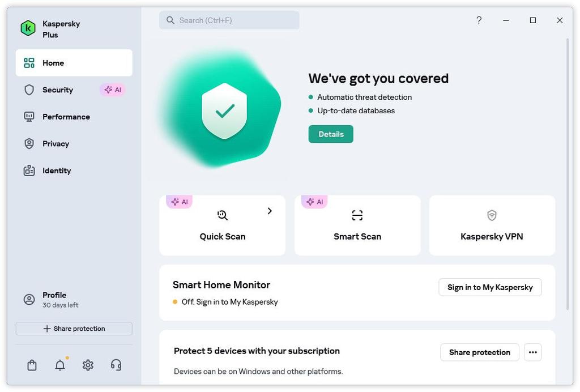The height and width of the screenshot is (392, 580).
Task: Minimize the Kaspersky window
Action: tap(506, 20)
